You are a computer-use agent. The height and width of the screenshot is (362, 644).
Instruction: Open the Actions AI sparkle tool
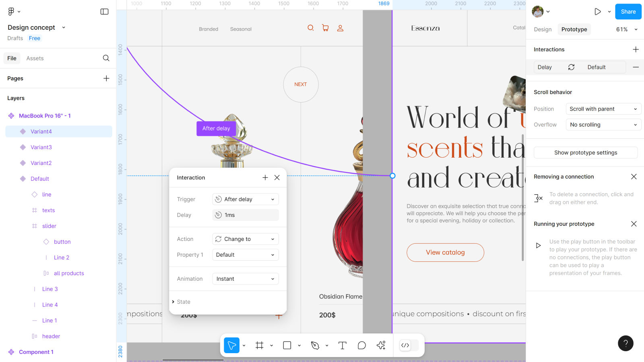(x=381, y=345)
